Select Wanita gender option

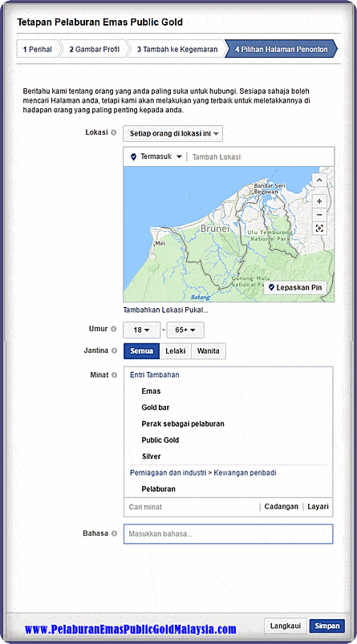click(209, 351)
